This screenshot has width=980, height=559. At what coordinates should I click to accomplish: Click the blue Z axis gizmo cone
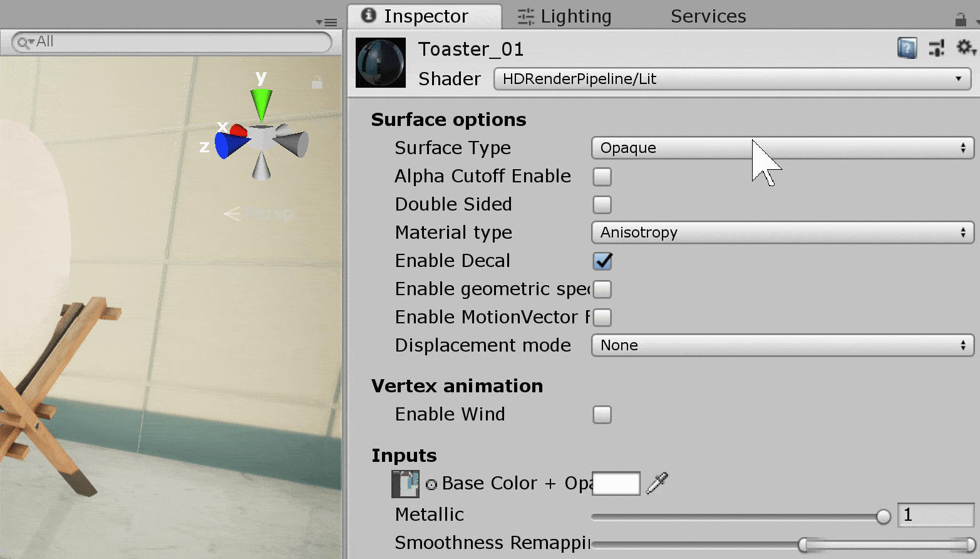point(229,145)
